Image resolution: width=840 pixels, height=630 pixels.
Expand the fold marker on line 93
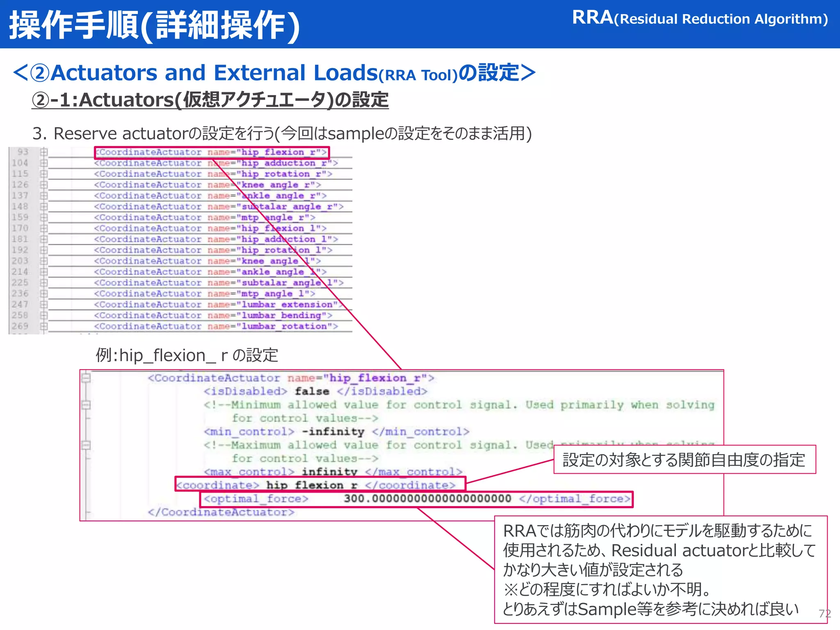click(x=44, y=152)
